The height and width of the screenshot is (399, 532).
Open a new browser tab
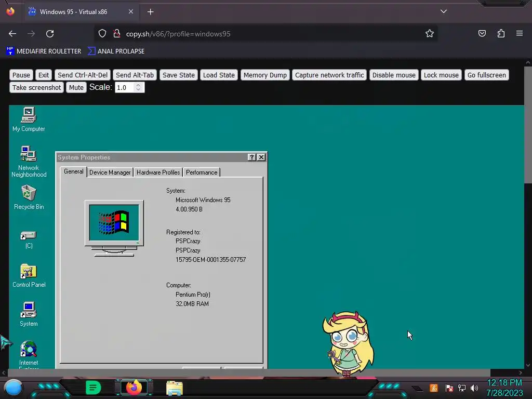tap(150, 12)
